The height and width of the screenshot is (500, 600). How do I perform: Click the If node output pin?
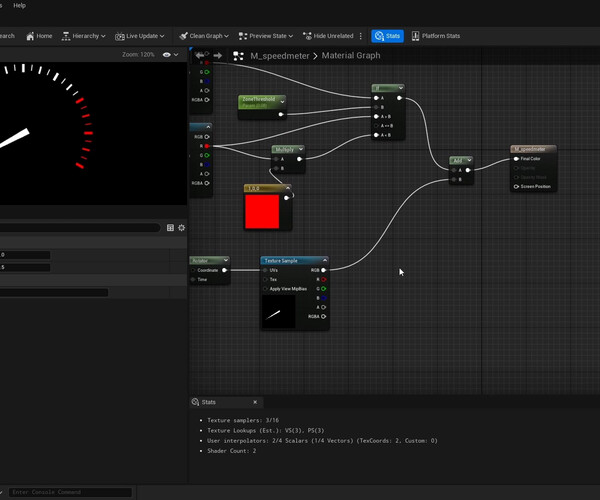[399, 98]
